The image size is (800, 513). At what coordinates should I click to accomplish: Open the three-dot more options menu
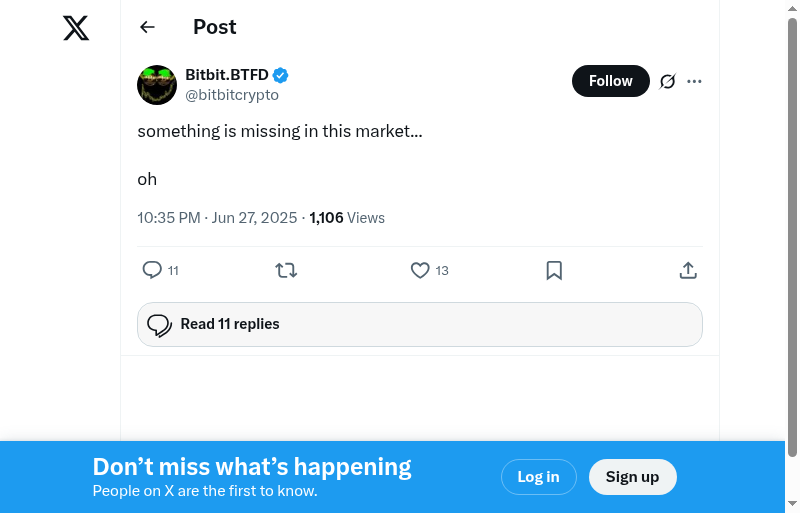(695, 81)
